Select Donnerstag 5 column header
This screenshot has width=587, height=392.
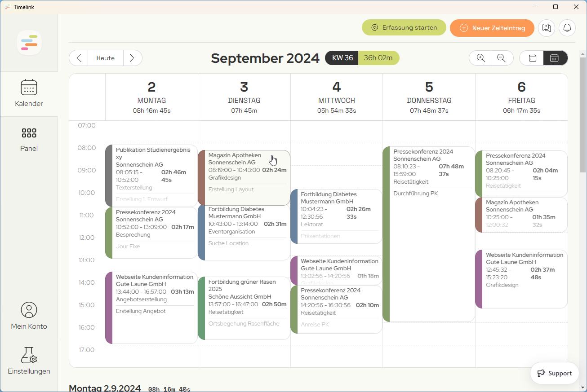coord(429,97)
